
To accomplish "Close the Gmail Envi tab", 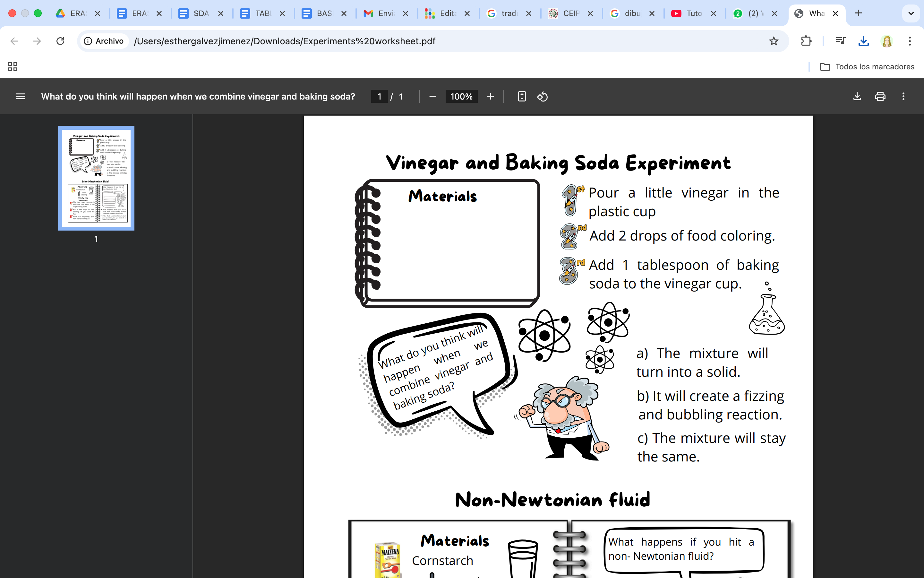I will pyautogui.click(x=406, y=13).
